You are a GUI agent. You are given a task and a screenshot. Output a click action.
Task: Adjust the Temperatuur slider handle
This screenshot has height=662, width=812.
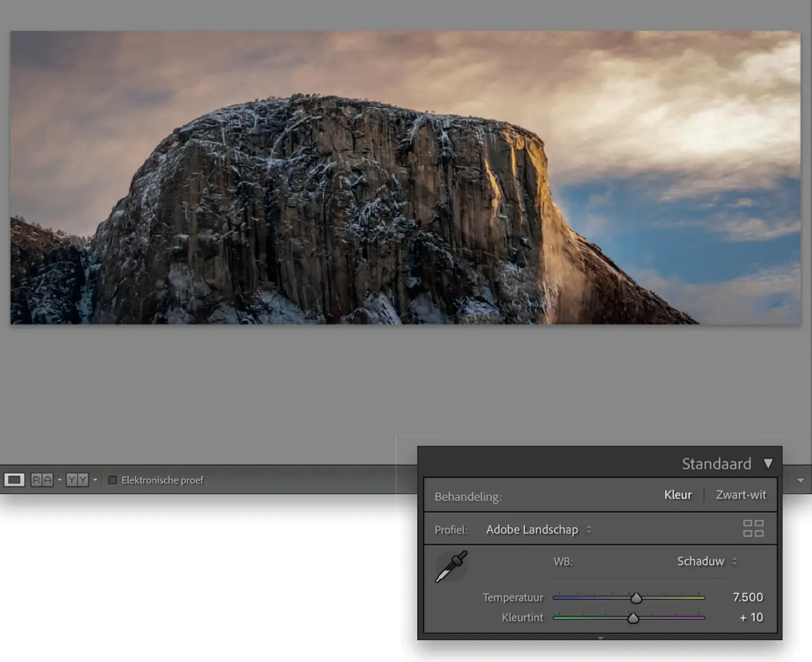pos(636,598)
